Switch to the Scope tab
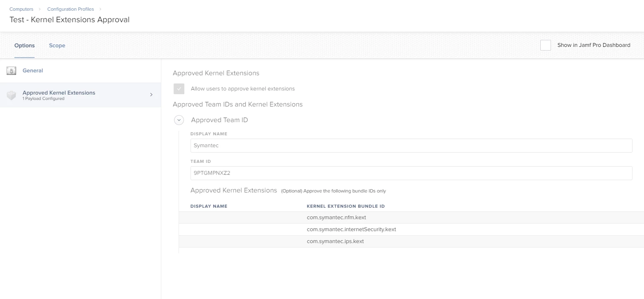Screen dimensions: 644x299 (57, 45)
